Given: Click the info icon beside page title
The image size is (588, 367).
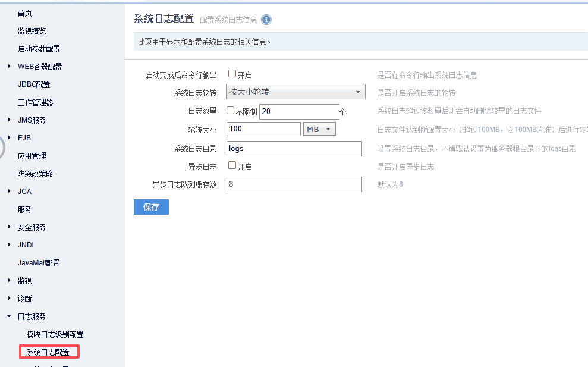Looking at the screenshot, I should [x=266, y=20].
